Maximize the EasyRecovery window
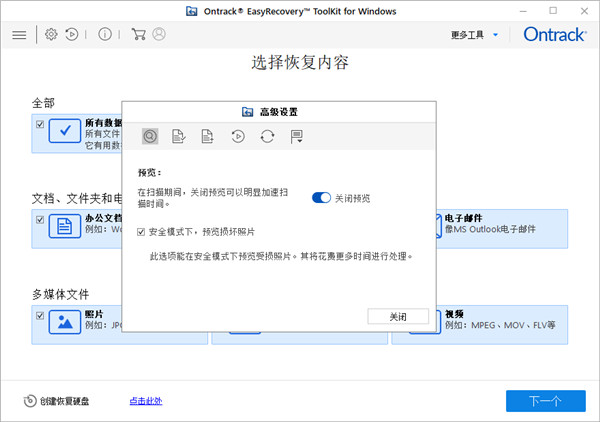 (x=553, y=11)
